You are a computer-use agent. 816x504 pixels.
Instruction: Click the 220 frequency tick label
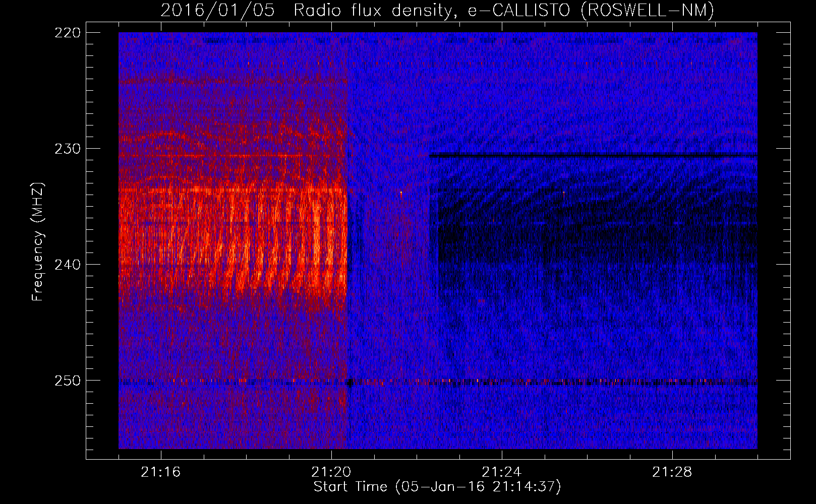[67, 33]
